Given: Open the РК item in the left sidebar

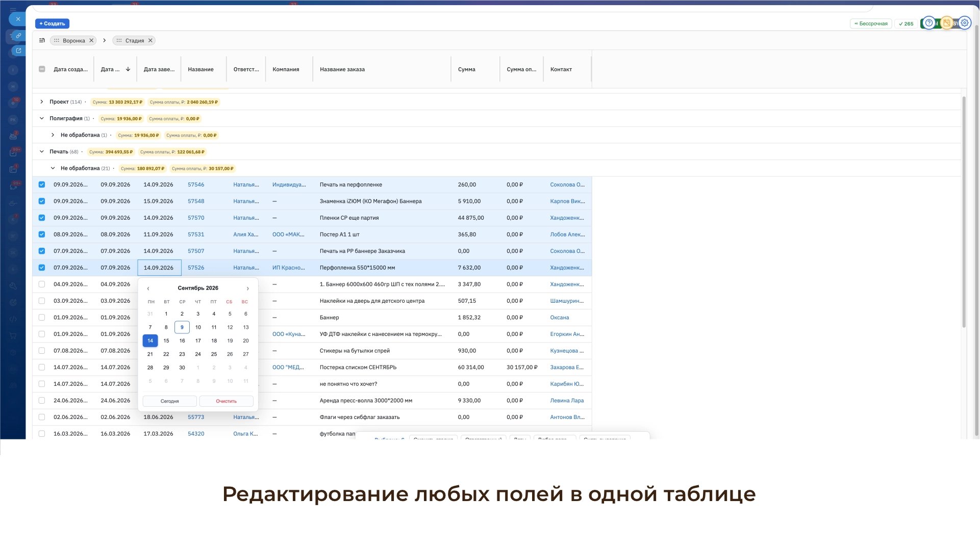Looking at the screenshot, I should (x=13, y=120).
